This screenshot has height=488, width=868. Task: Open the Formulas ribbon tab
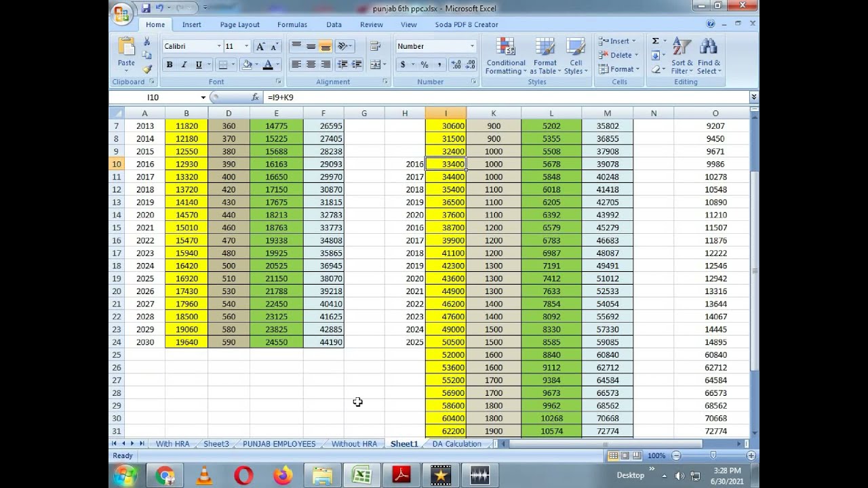pos(292,24)
